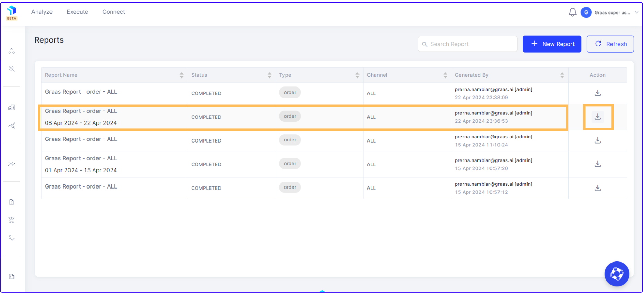This screenshot has height=294, width=644.
Task: Click COMPLETED status in 23:38:09 report row
Action: [206, 93]
